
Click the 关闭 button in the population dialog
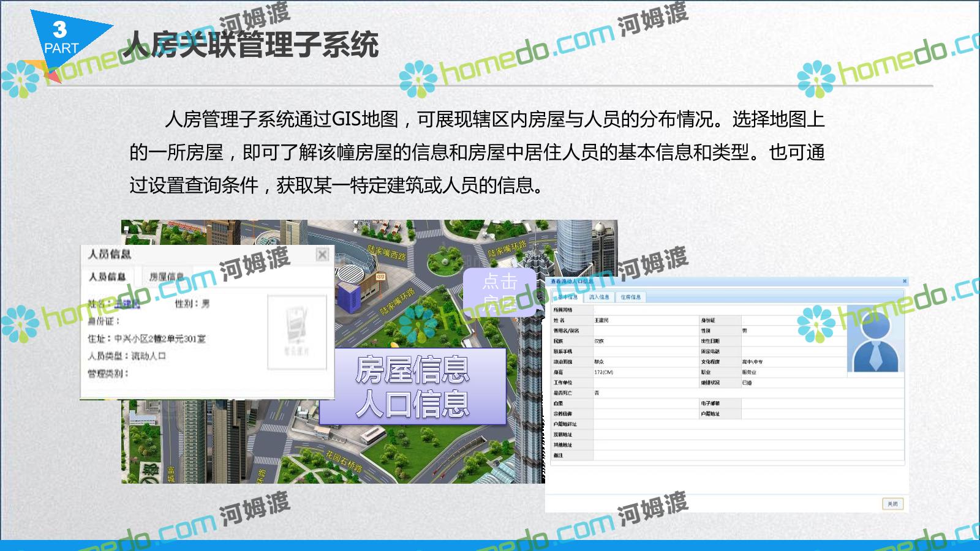(892, 504)
